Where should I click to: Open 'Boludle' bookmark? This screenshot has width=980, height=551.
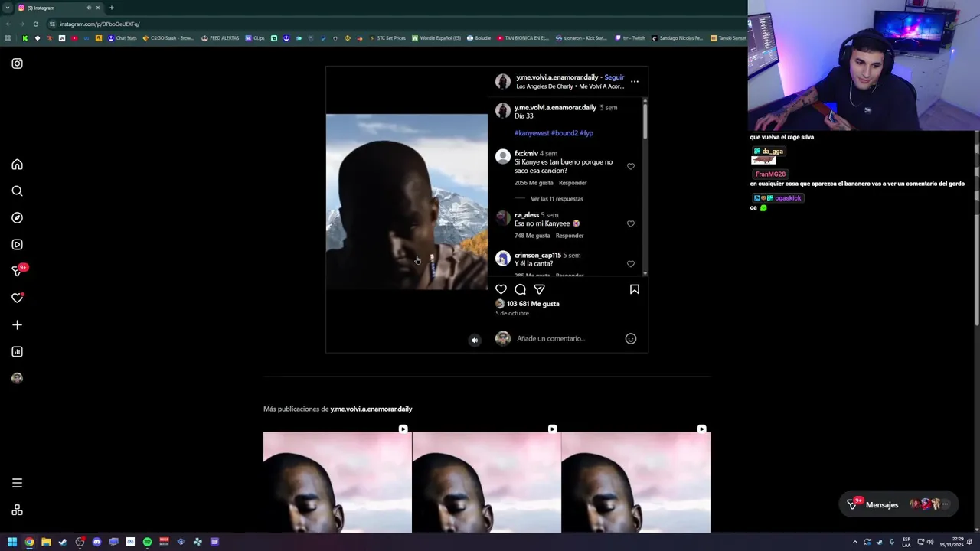point(479,38)
